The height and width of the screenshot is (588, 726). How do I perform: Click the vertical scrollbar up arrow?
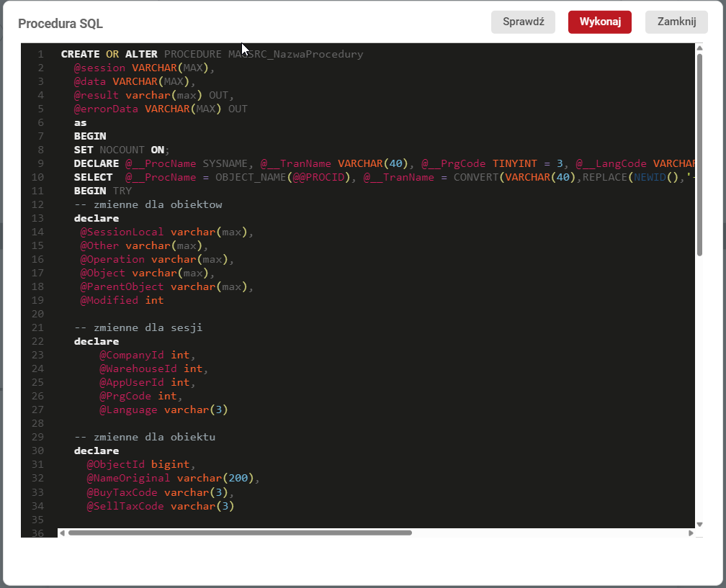coord(699,48)
